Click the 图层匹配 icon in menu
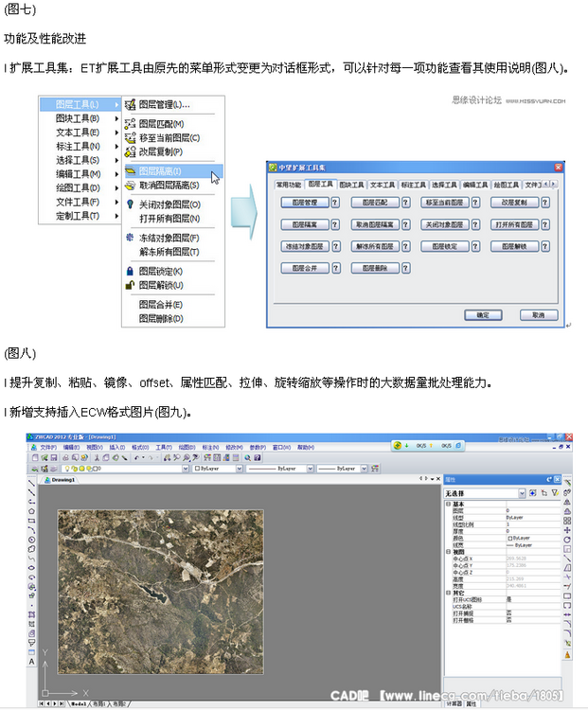Image resolution: width=588 pixels, height=710 pixels. [131, 124]
